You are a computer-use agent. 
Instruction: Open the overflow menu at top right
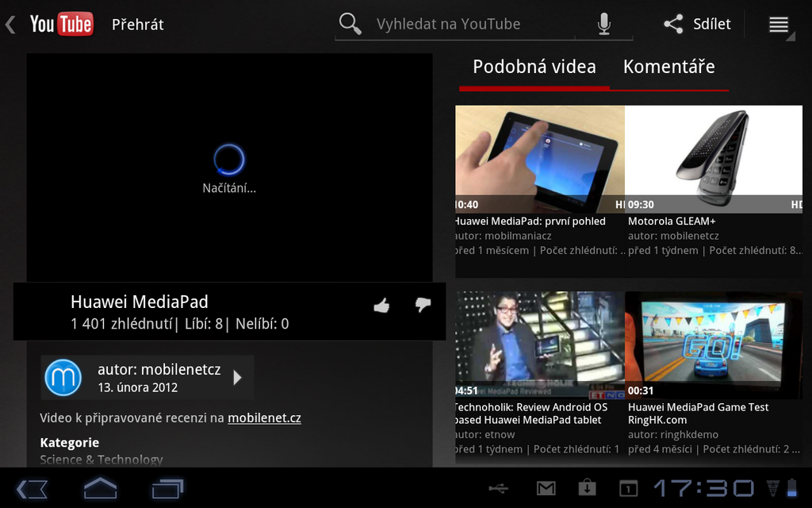778,24
